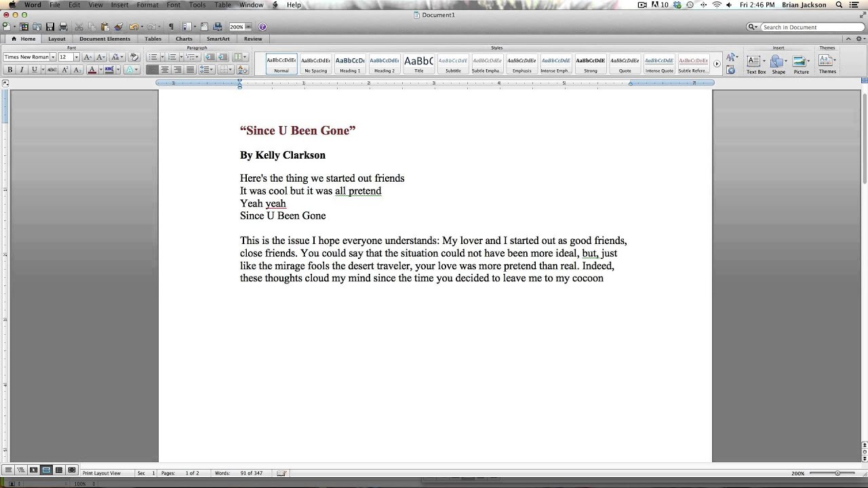
Task: Click the spelling check book icon
Action: coord(281,473)
